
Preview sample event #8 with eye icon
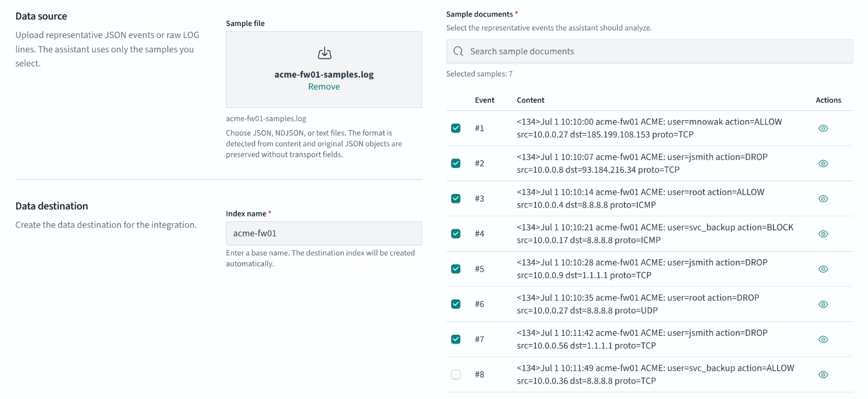[x=823, y=375]
